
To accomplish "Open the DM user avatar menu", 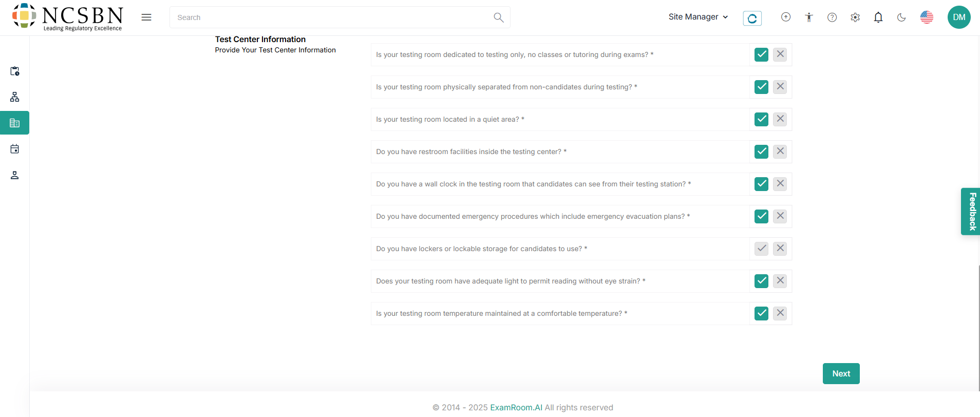I will (959, 17).
